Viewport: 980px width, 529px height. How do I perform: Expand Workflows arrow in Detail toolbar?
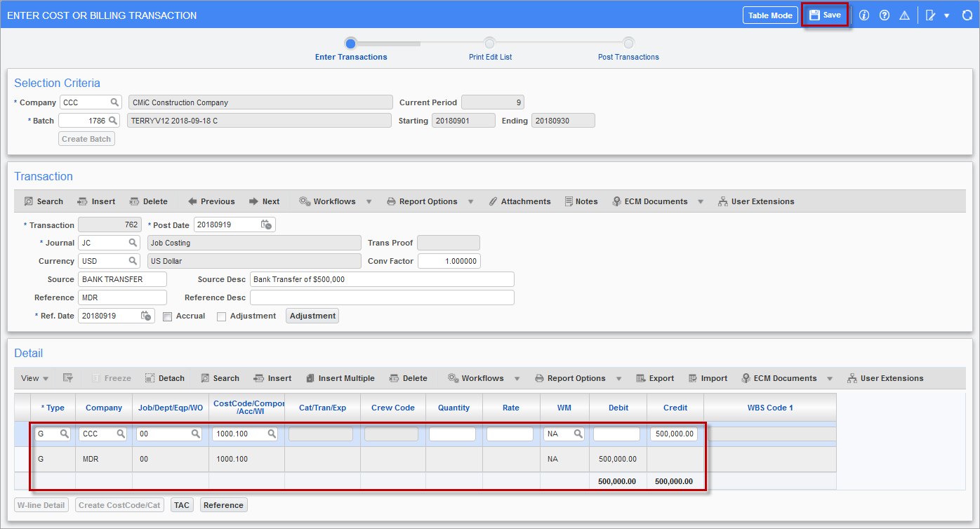point(517,379)
